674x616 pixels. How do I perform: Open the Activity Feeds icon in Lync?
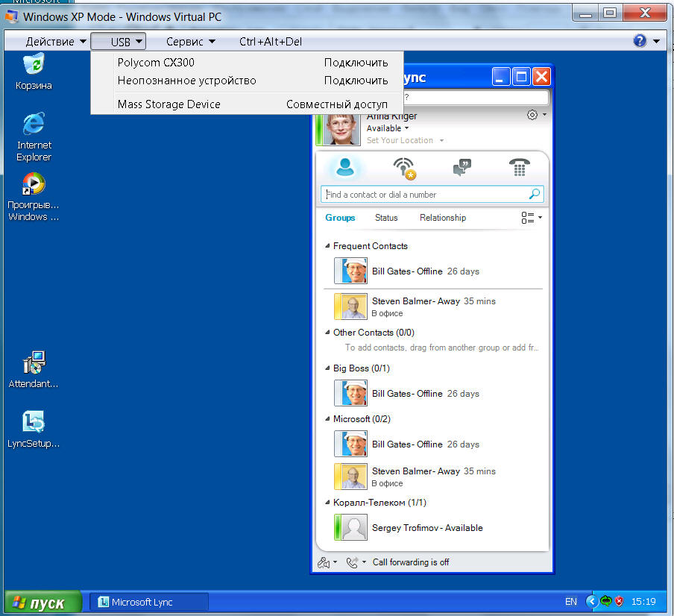tap(405, 169)
